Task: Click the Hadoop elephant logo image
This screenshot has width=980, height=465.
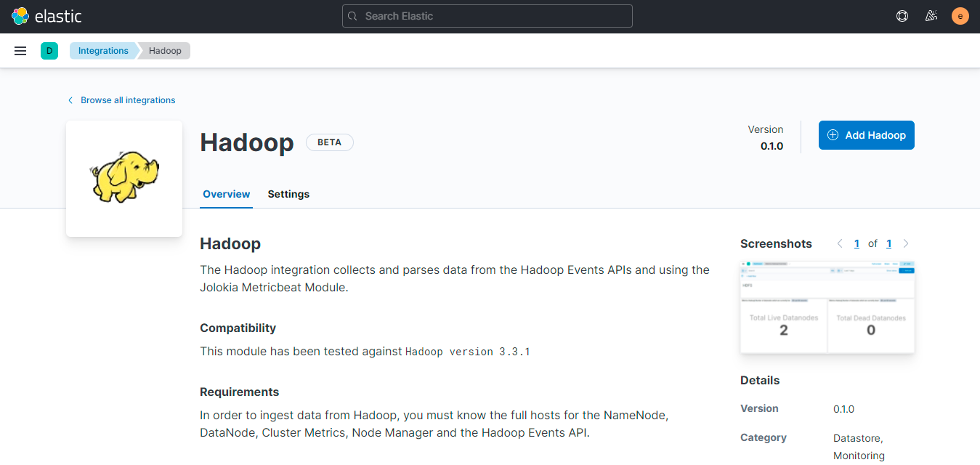Action: tap(123, 178)
